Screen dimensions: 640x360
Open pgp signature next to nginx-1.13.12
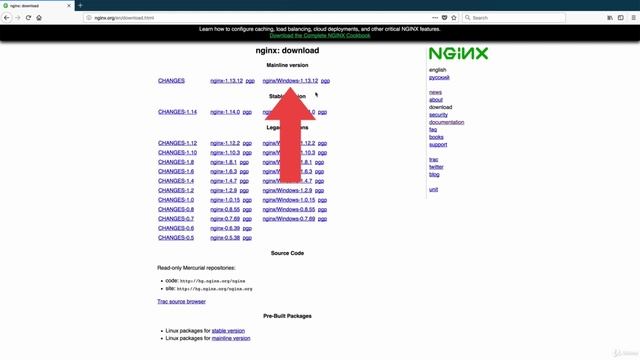point(250,81)
